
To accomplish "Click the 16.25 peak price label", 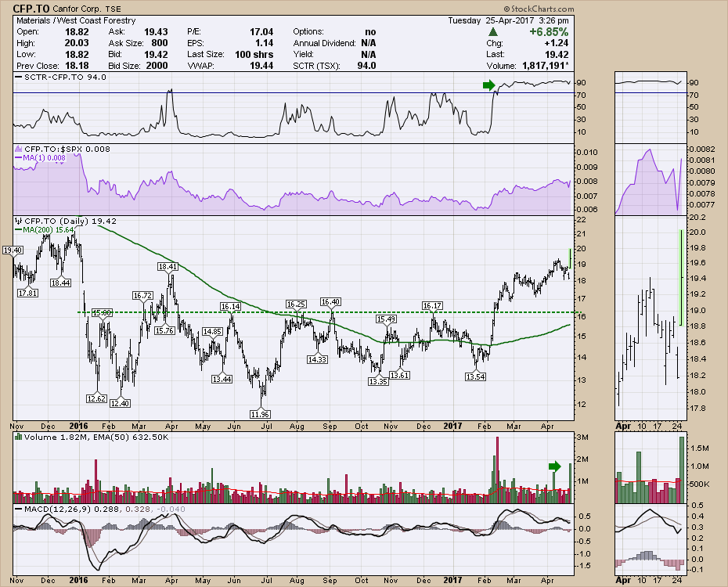I will (296, 304).
